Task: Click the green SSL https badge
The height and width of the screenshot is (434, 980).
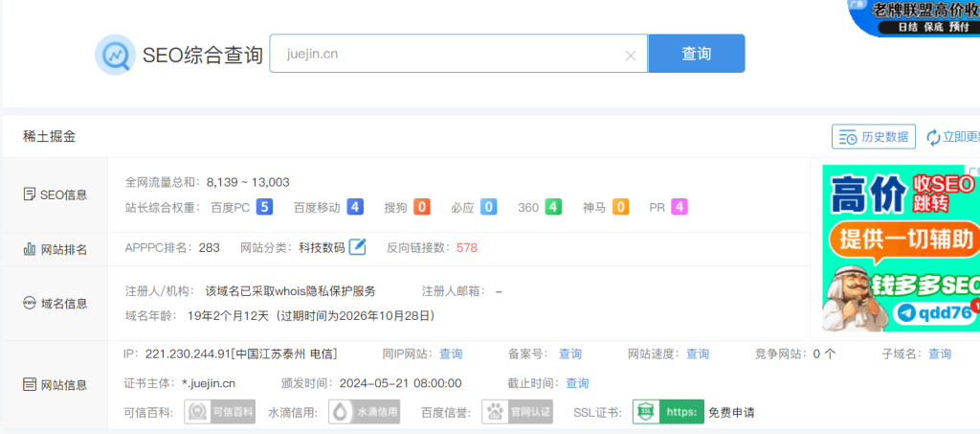Action: (x=668, y=412)
